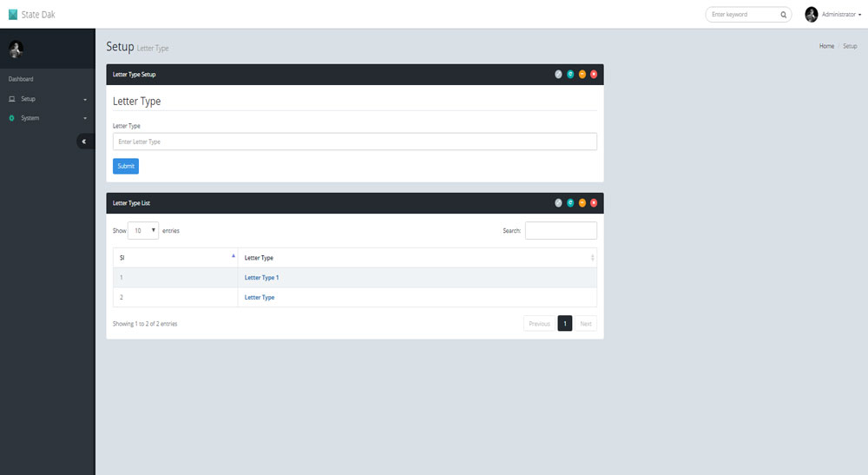Click the teal refresh icon on Letter Type Setup panel
868x475 pixels.
point(570,75)
